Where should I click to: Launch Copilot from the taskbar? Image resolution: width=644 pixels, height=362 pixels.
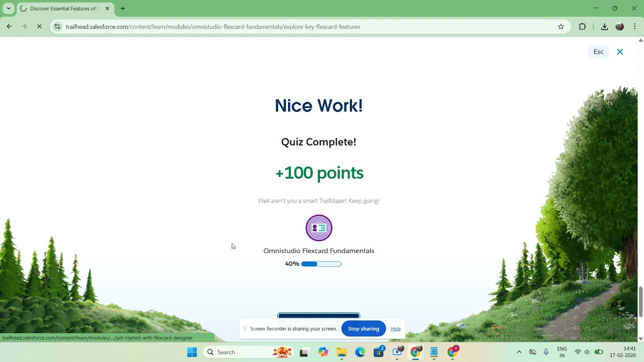coord(323,352)
